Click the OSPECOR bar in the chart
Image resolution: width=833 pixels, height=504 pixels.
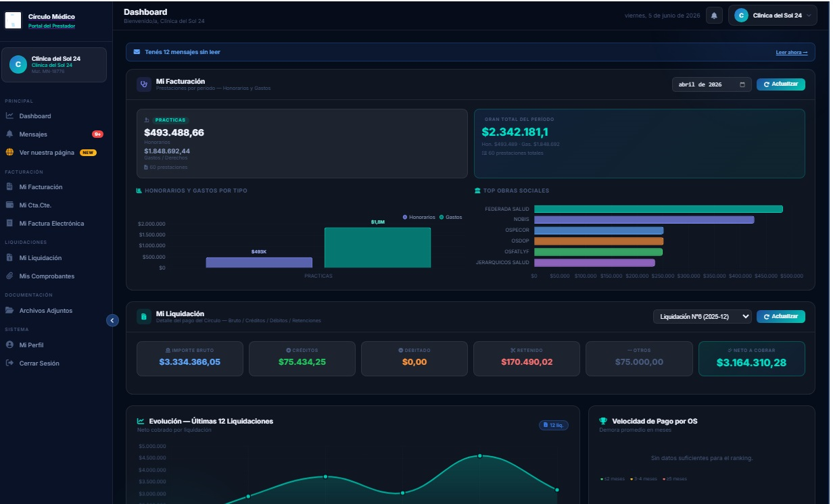(x=598, y=230)
